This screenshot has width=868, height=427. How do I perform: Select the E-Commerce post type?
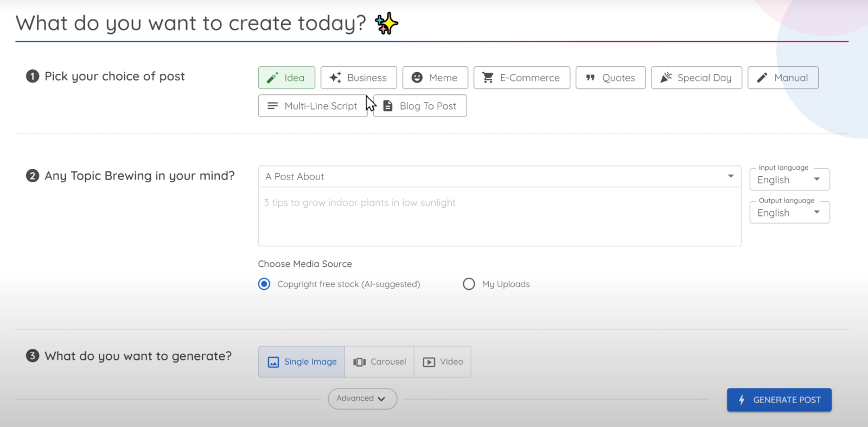pos(522,78)
